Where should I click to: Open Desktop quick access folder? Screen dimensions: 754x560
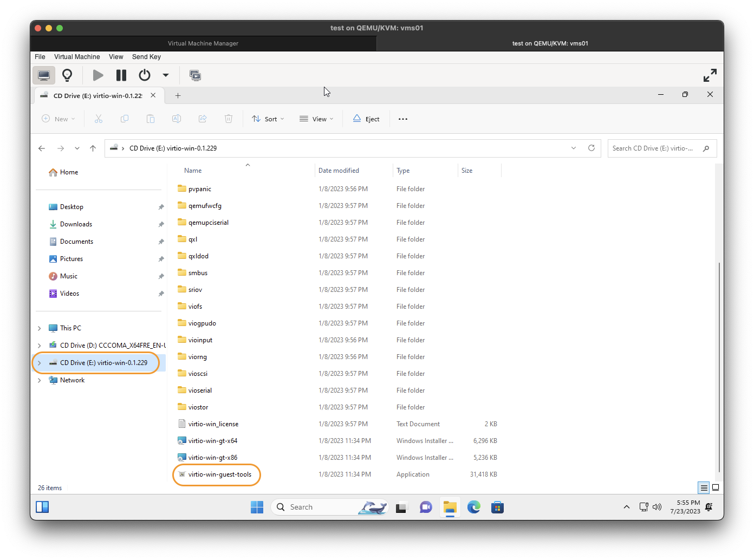(x=71, y=207)
